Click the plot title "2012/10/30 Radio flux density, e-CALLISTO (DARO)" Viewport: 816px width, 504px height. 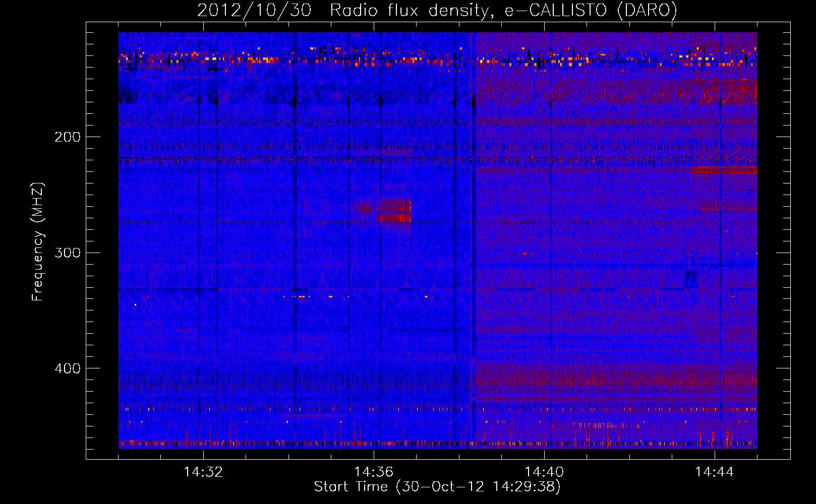point(437,11)
